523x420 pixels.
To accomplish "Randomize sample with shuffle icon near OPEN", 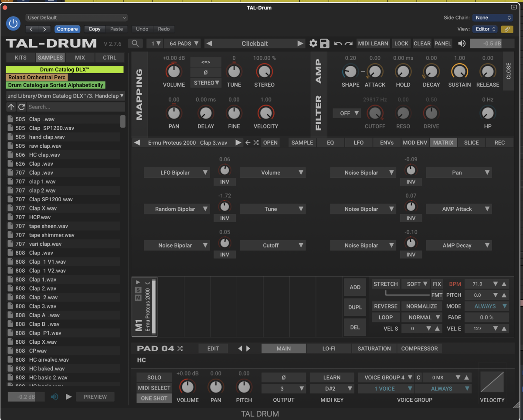I will (256, 142).
